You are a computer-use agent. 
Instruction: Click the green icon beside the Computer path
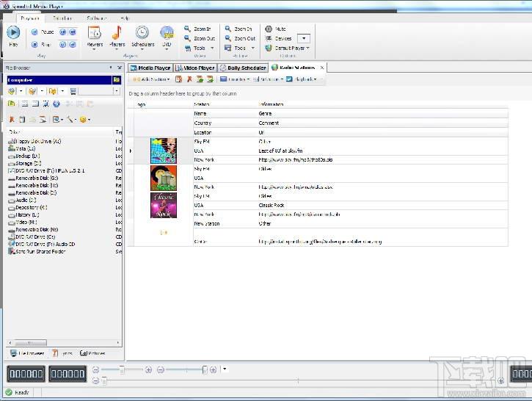[x=117, y=80]
